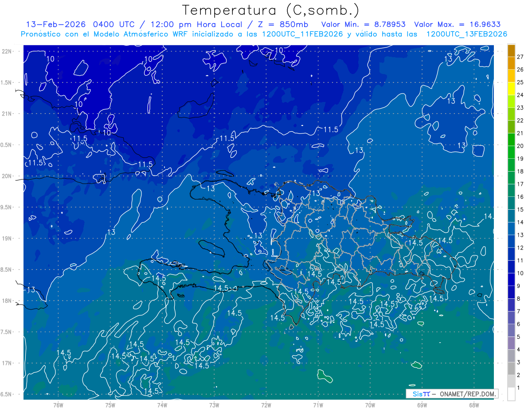
Task: Click the topmost brown-orange swatch in the colorbar
Action: [x=511, y=51]
